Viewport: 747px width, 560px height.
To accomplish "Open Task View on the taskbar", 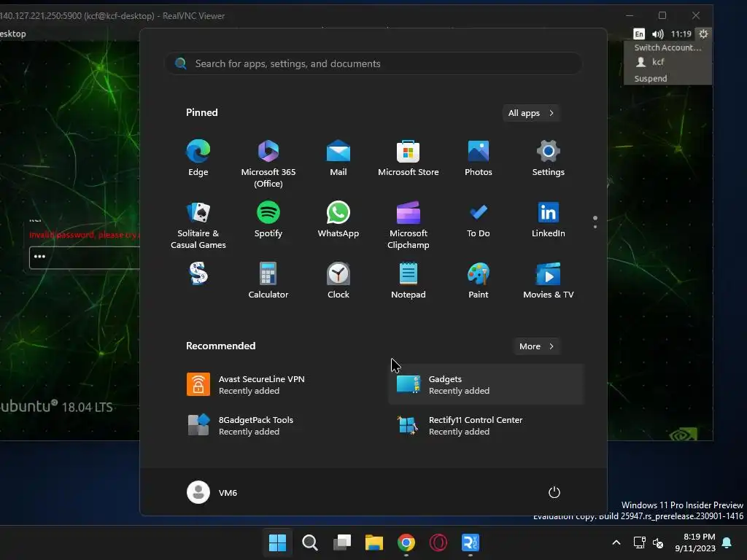I will pyautogui.click(x=342, y=542).
